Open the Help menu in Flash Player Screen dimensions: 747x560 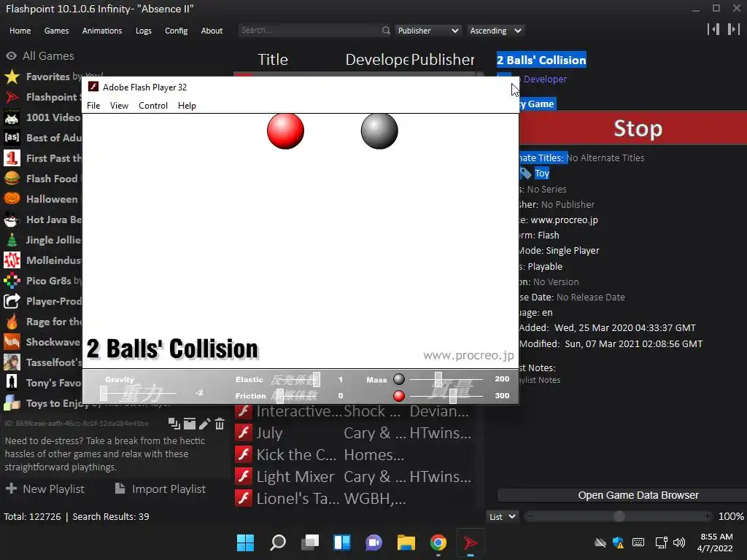point(187,106)
